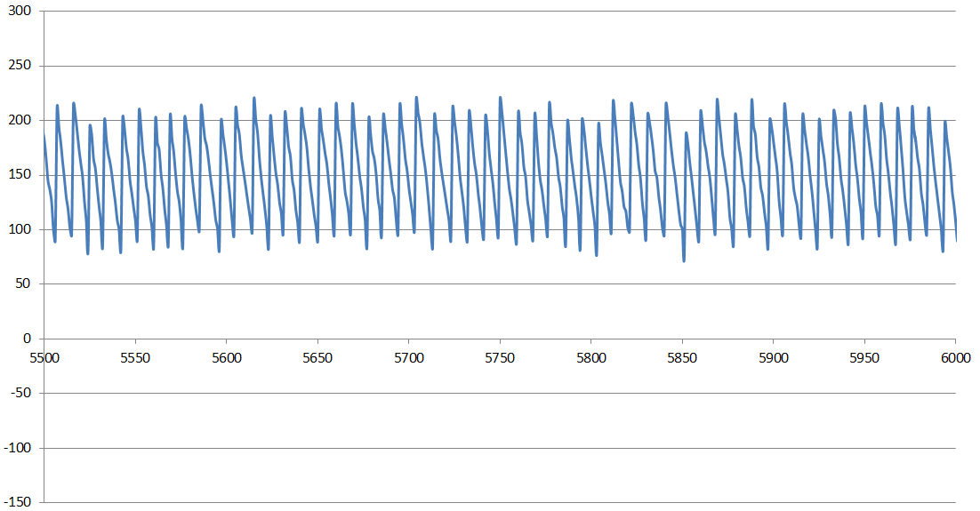The image size is (980, 511).
Task: Select the x-axis label 5500
Action: (x=44, y=358)
